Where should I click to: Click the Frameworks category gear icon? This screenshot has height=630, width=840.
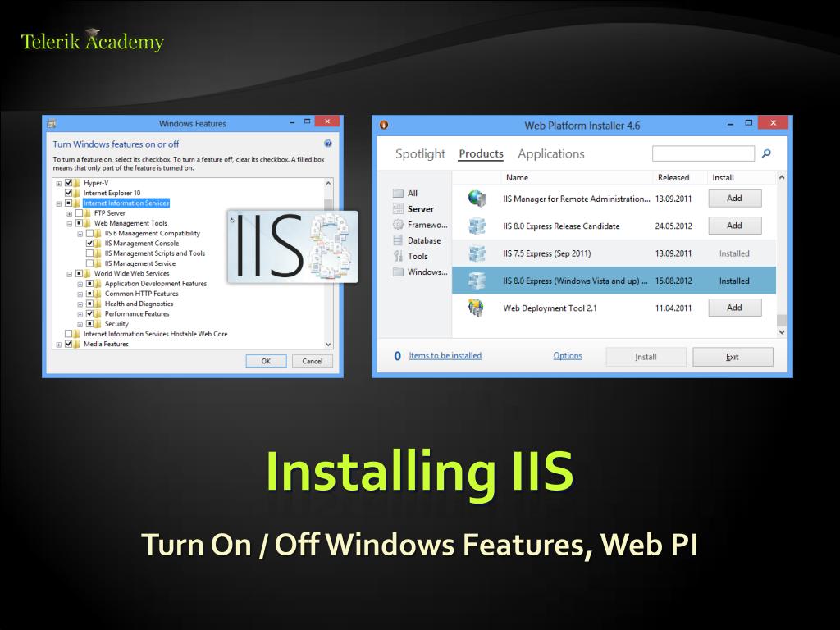point(398,225)
